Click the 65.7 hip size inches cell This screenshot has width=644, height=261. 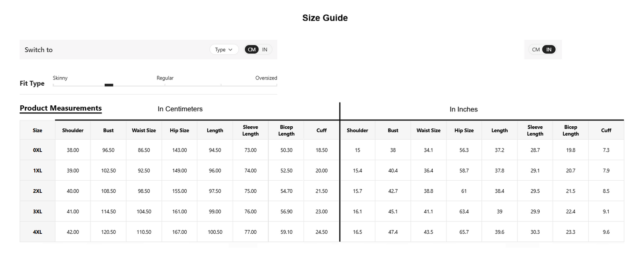point(464,232)
